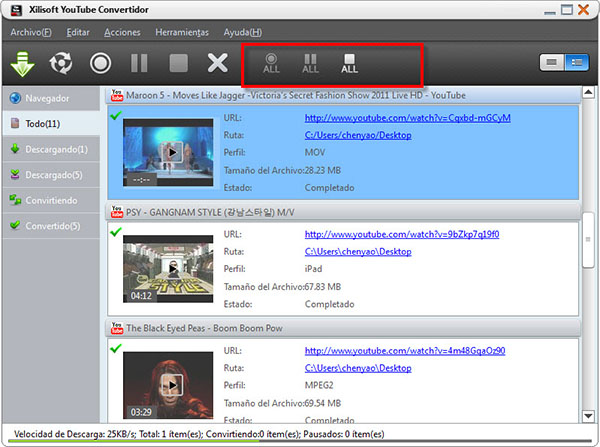Open the Acciones menu
Viewport: 600px width, 447px height.
tap(122, 32)
